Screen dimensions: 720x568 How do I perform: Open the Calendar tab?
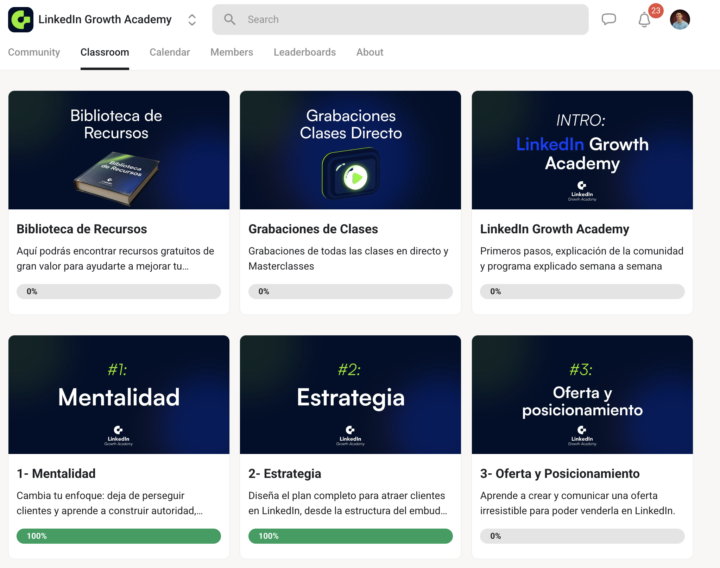[x=169, y=52]
